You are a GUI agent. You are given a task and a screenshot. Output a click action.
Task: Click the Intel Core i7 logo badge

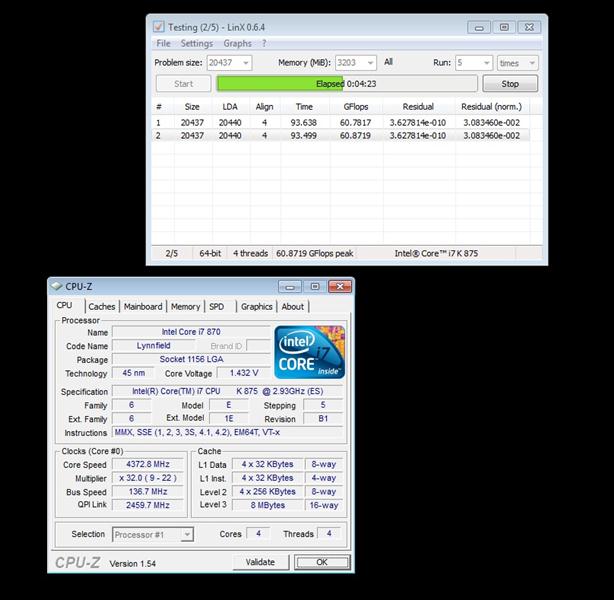click(309, 352)
